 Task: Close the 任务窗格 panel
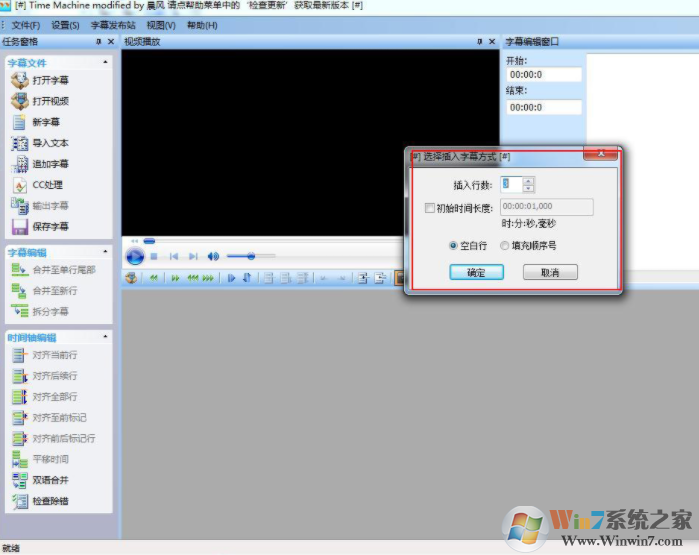click(x=111, y=41)
